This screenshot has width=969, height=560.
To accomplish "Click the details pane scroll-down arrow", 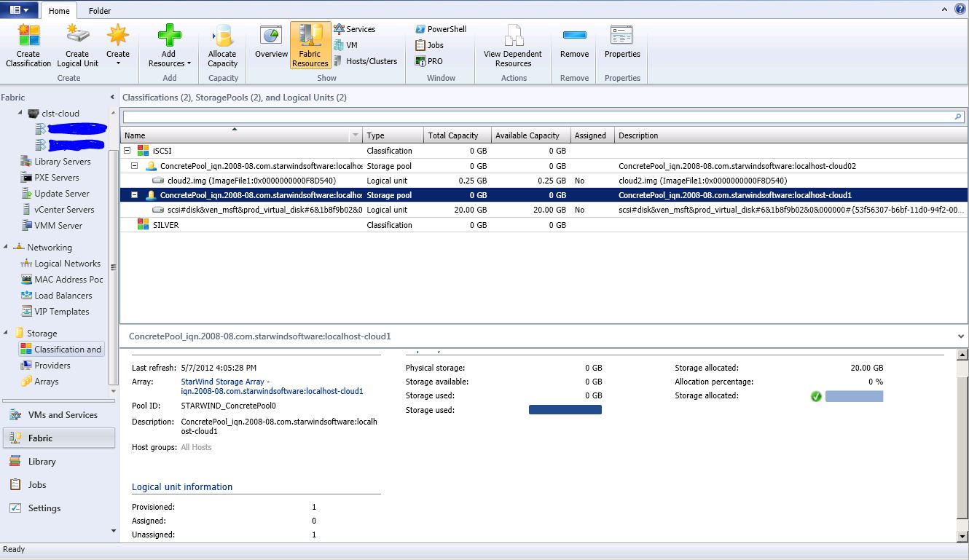I will tap(963, 537).
